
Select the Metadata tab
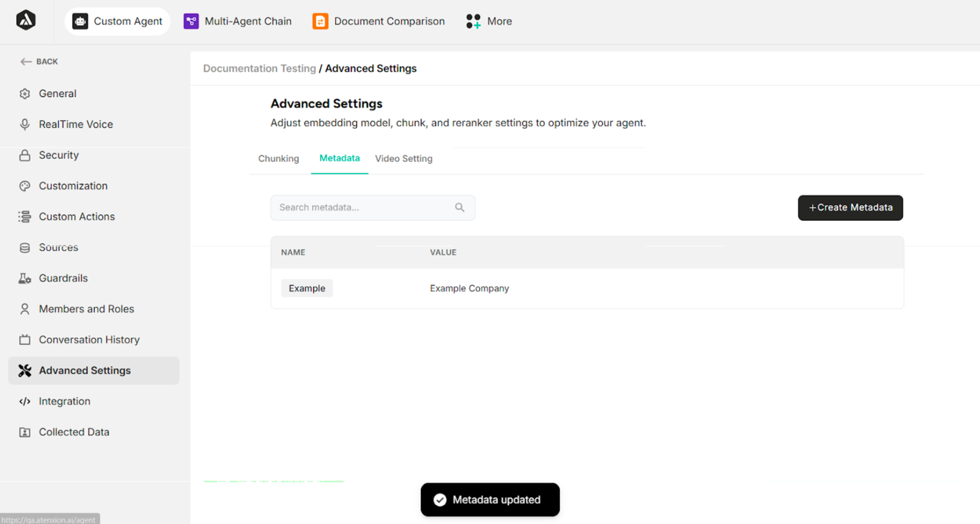point(339,158)
